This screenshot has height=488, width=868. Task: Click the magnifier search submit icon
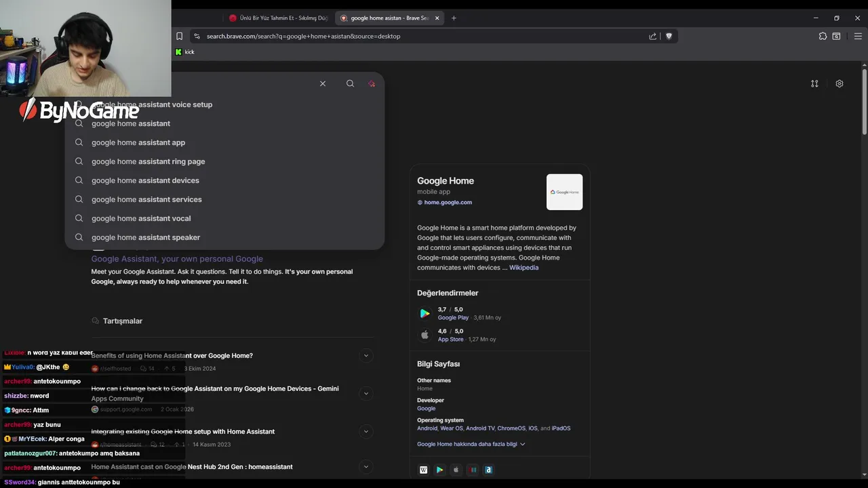(x=350, y=83)
